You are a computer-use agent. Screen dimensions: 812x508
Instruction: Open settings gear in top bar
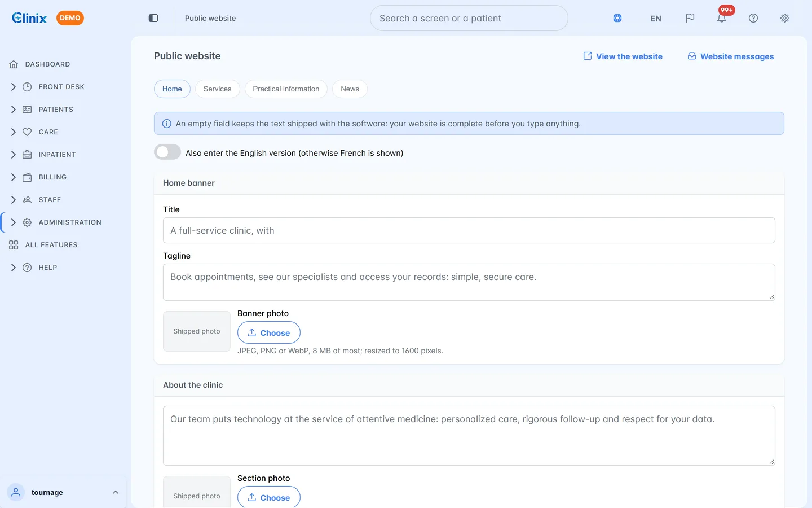pyautogui.click(x=785, y=18)
